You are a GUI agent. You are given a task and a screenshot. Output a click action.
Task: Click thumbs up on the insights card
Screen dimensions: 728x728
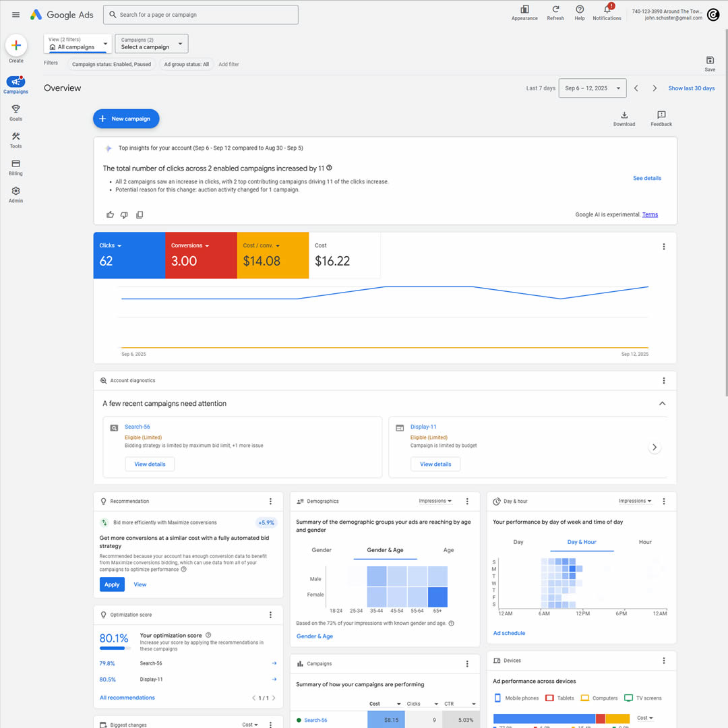(111, 215)
